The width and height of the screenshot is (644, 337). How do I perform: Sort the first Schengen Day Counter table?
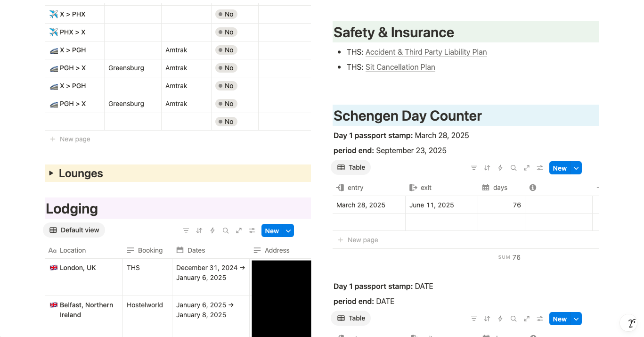click(487, 168)
